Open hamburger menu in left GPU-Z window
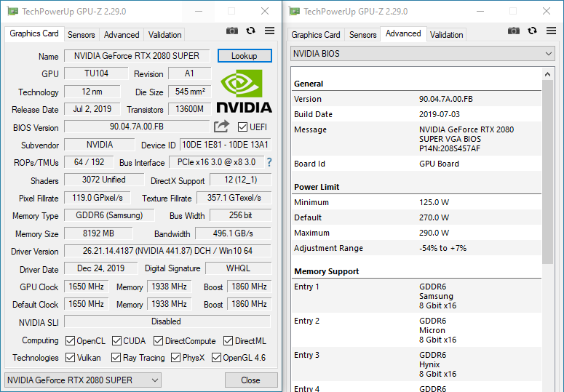The width and height of the screenshot is (564, 392). coord(269,31)
